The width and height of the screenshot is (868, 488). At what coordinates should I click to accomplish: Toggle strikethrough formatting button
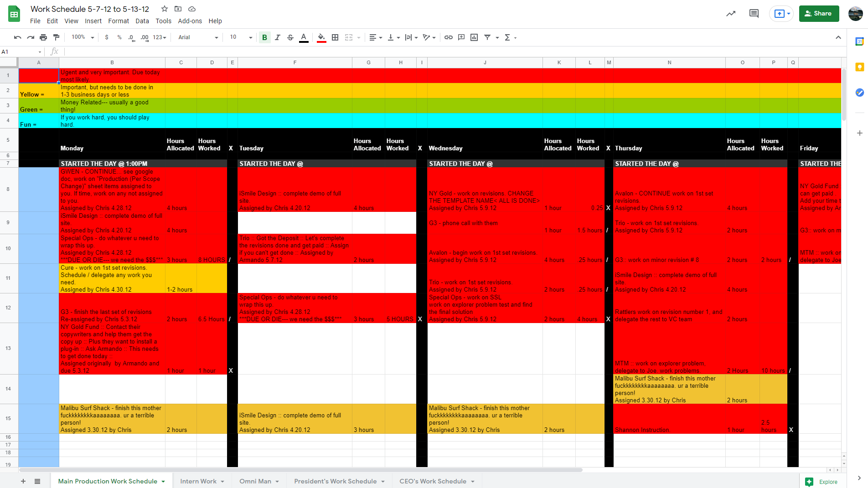[290, 37]
